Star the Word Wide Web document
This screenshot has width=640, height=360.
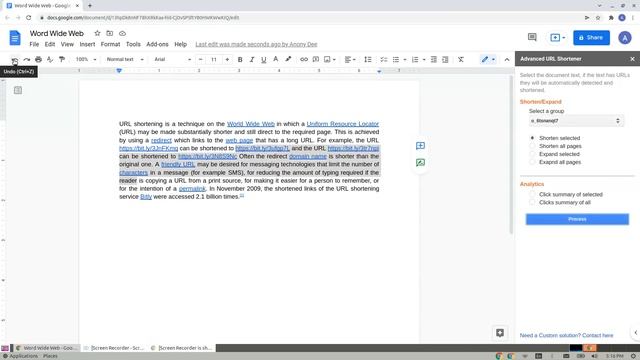(x=97, y=33)
